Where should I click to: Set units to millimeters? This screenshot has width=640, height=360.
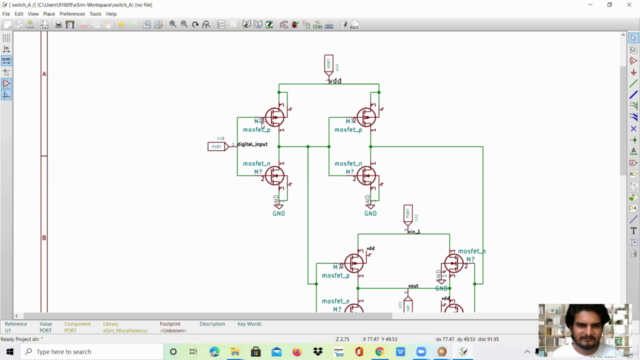6,61
